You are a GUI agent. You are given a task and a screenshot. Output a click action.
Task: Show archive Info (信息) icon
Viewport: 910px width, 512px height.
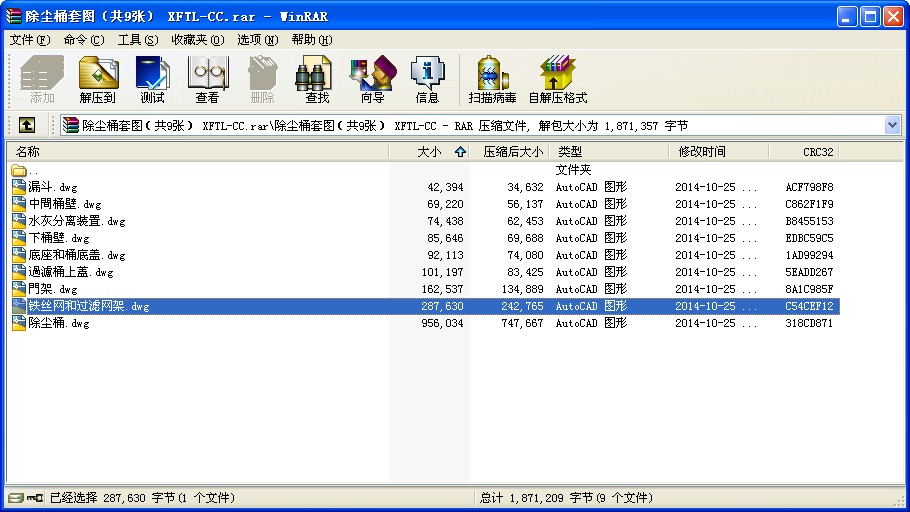point(427,80)
